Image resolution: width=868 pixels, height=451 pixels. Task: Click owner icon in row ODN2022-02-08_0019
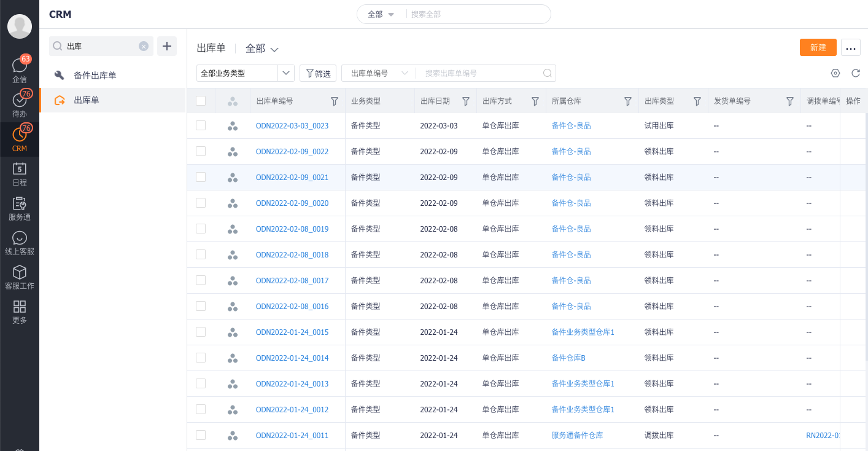tap(233, 229)
